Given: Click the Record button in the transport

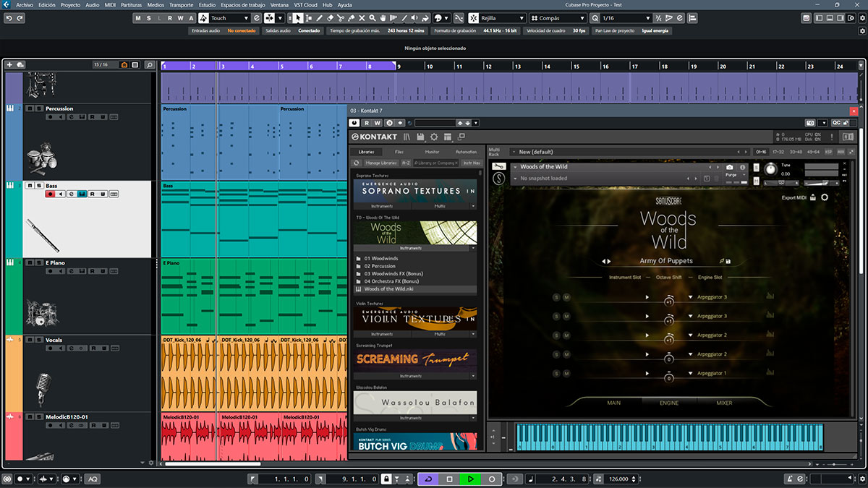Looking at the screenshot, I should [x=492, y=479].
